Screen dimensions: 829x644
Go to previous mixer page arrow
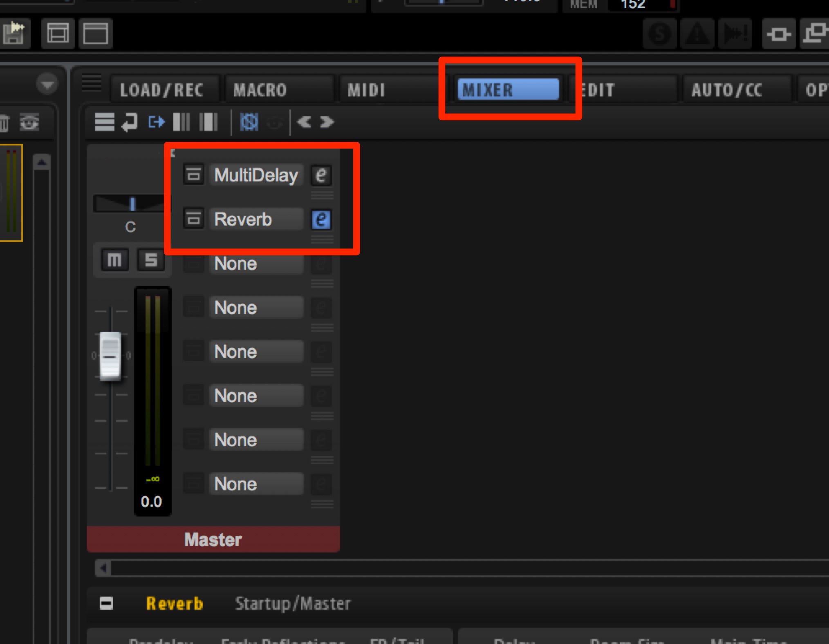304,122
